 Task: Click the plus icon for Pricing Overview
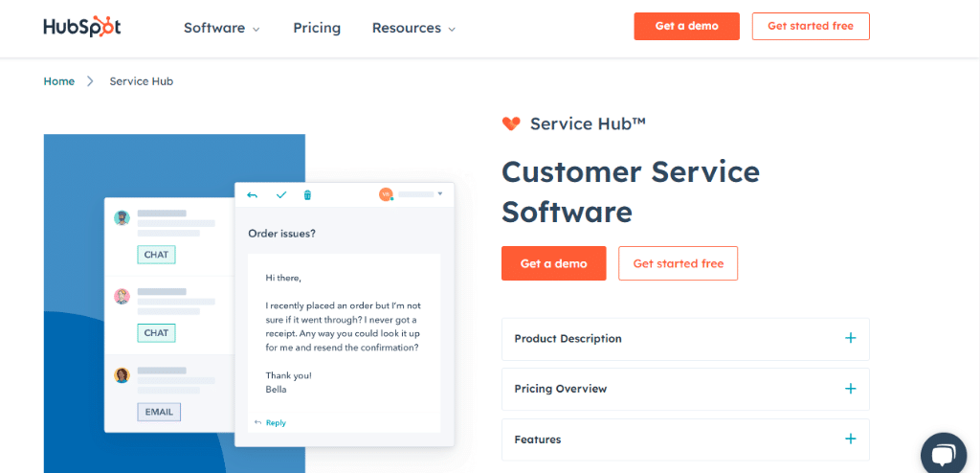(x=850, y=389)
